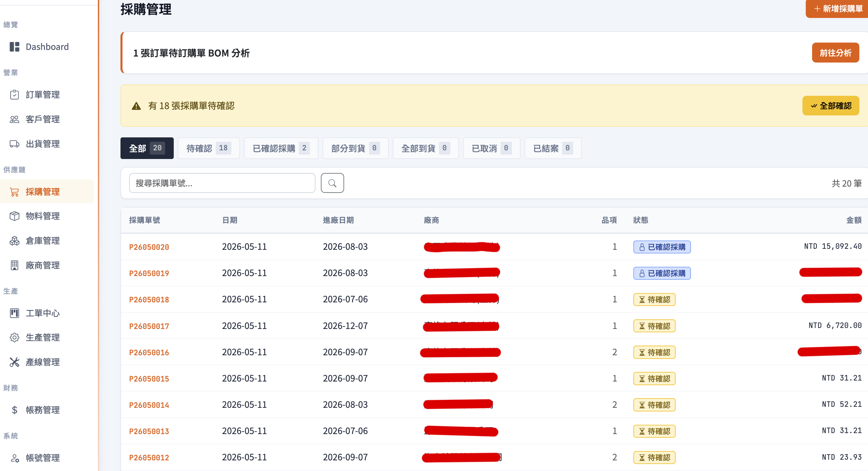
Task: Click hourglass icon in P26050015 status badge
Action: (642, 379)
